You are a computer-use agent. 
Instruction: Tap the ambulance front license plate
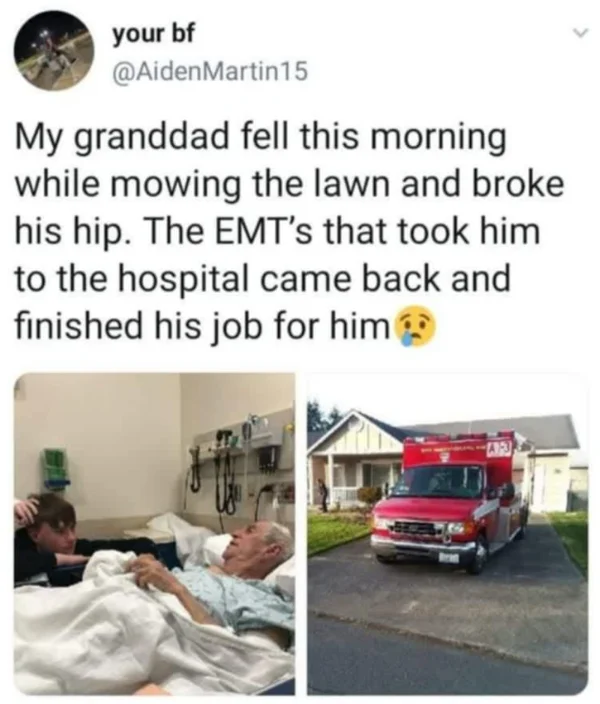pos(450,558)
